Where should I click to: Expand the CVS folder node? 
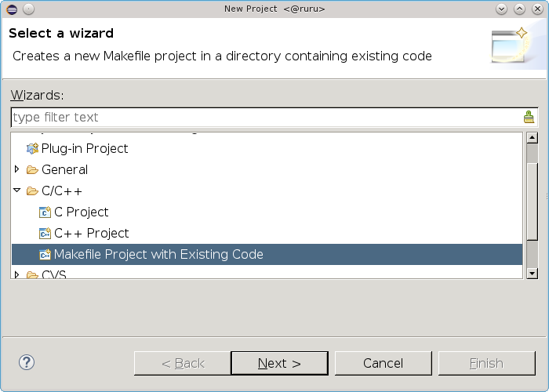tap(17, 275)
